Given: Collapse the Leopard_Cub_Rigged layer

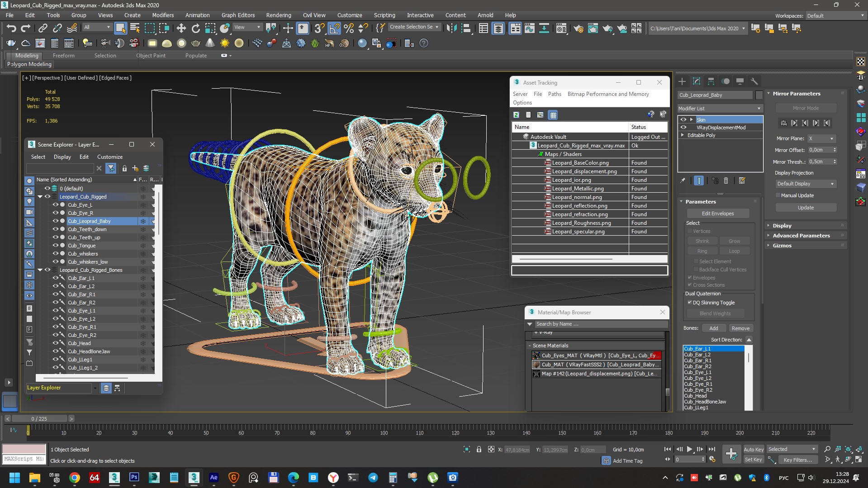Looking at the screenshot, I should coord(40,197).
